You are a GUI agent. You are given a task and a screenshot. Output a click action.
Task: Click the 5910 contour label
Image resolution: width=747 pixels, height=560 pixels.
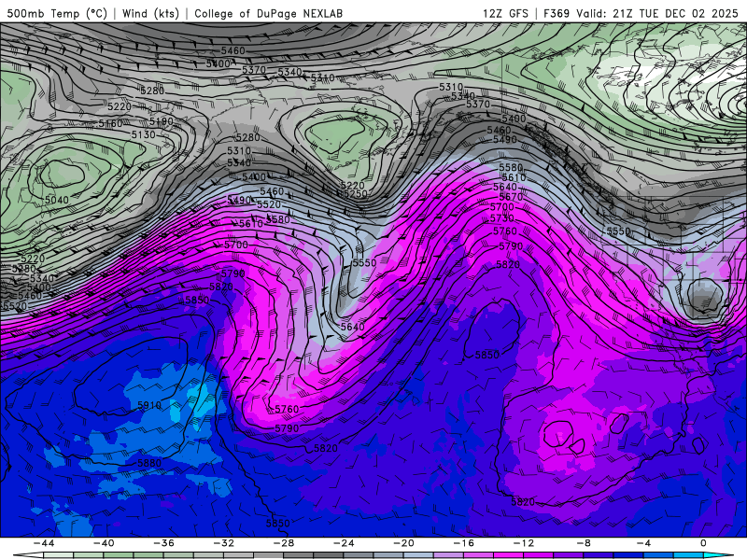pyautogui.click(x=149, y=405)
